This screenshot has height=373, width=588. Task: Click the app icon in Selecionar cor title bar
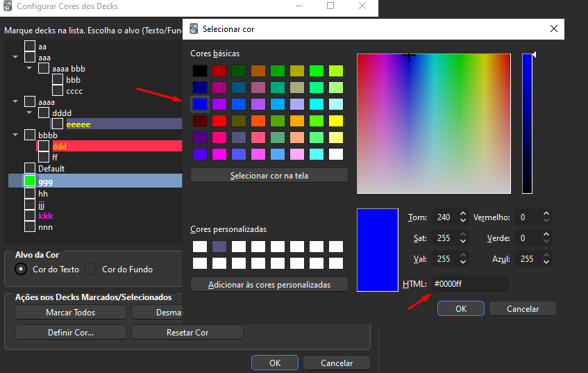pos(194,29)
